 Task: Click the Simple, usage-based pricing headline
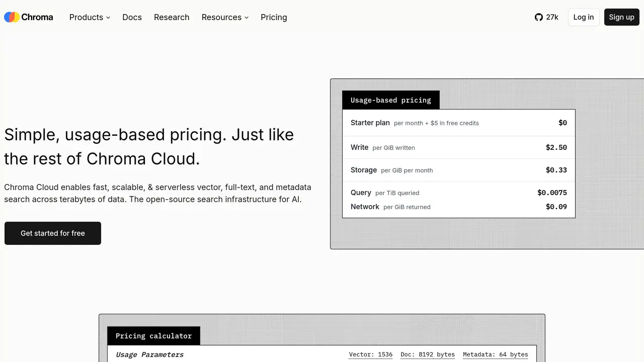coord(149,146)
